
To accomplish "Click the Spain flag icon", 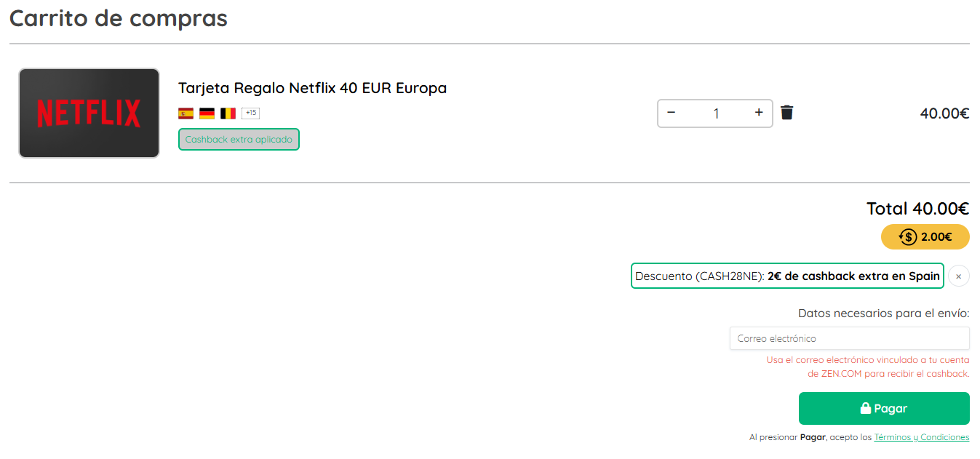I will click(186, 113).
